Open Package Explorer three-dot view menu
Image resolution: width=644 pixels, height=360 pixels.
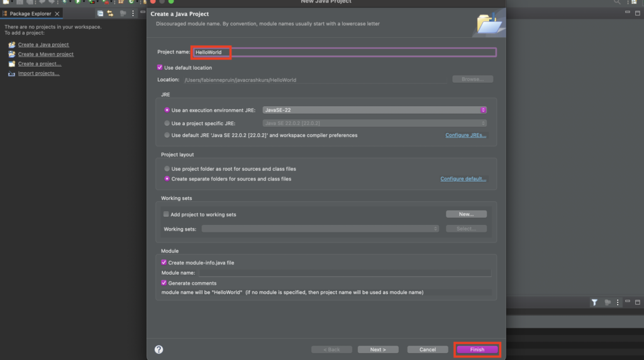[133, 13]
